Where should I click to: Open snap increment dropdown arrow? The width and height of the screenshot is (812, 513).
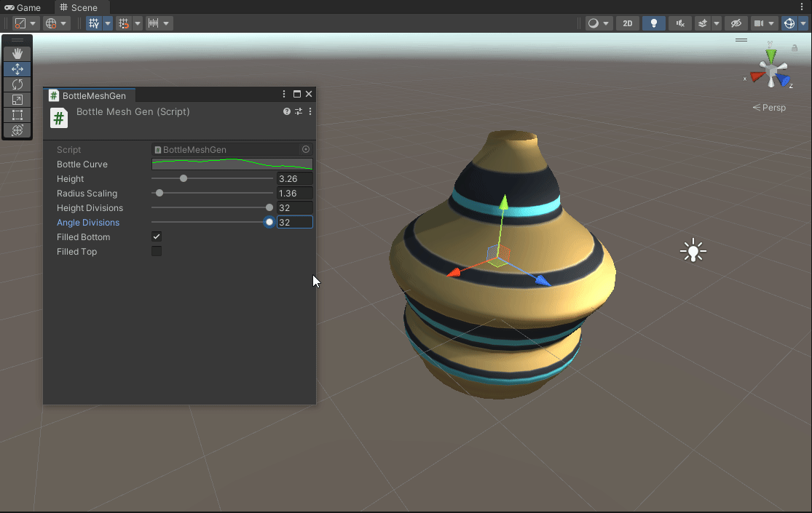[x=166, y=23]
